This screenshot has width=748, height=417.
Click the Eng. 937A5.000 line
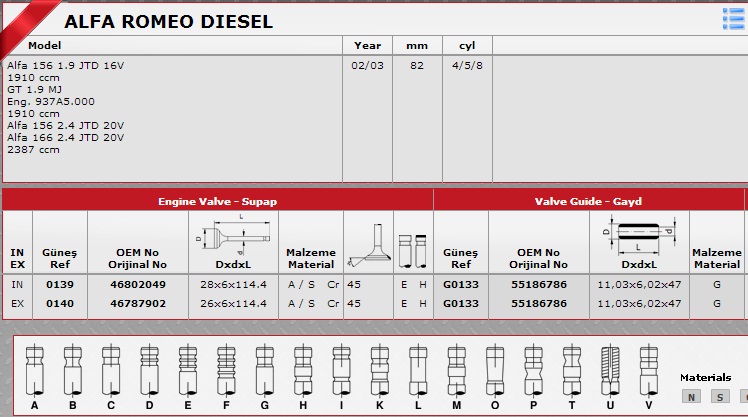click(x=51, y=102)
